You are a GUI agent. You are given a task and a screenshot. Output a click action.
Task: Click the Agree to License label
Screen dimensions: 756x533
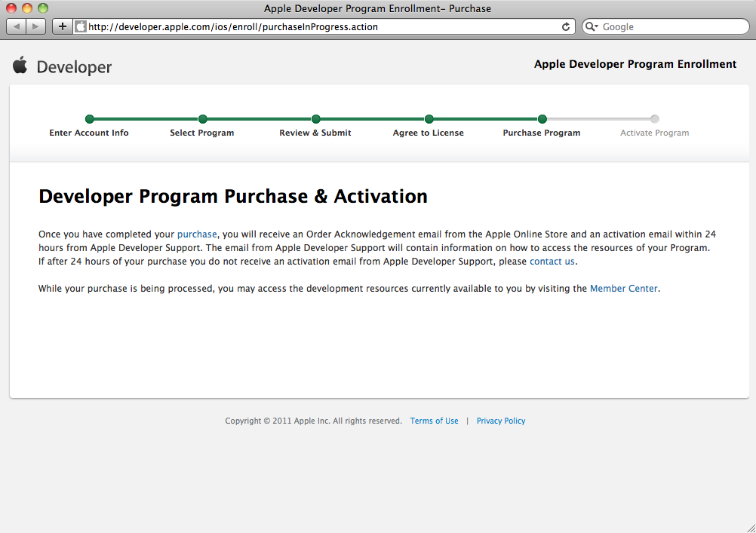(x=428, y=133)
